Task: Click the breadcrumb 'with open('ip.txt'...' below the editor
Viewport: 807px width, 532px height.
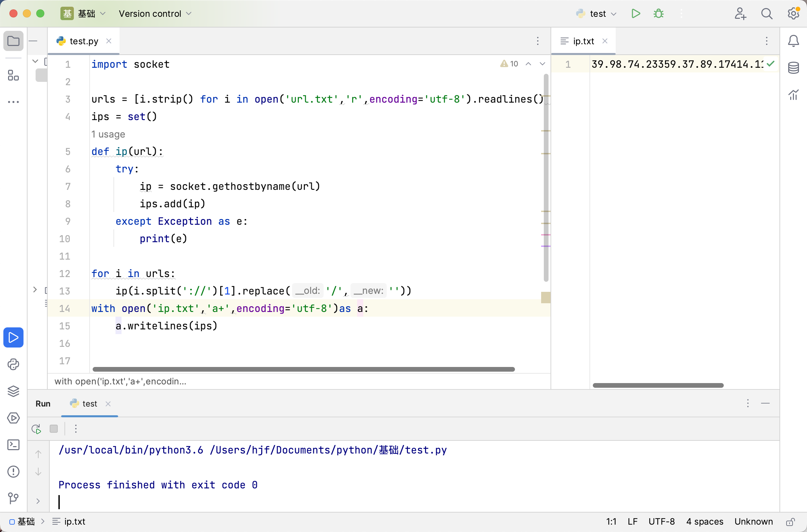Action: pyautogui.click(x=120, y=381)
